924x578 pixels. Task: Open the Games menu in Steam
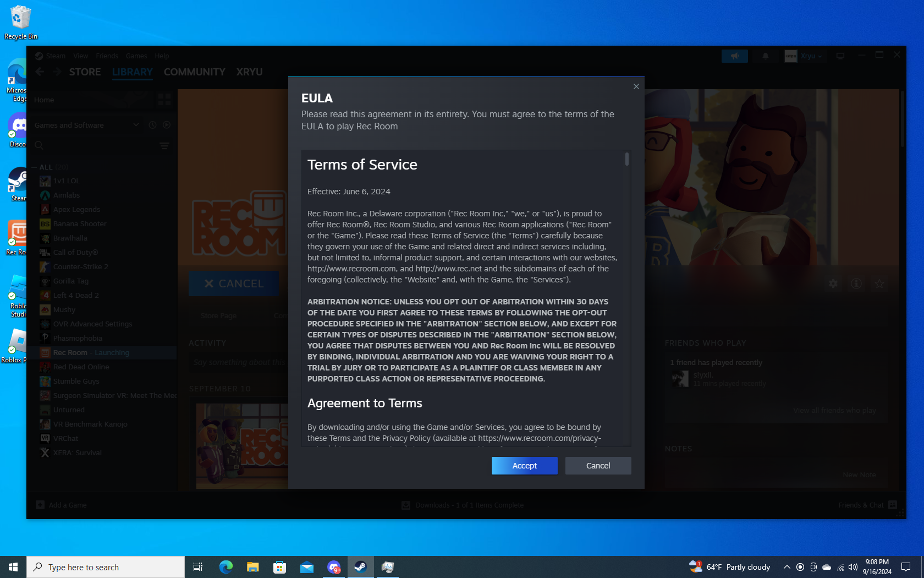[x=136, y=56]
